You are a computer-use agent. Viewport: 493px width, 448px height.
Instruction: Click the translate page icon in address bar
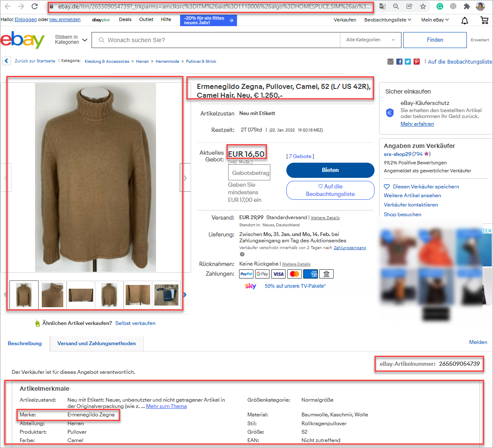click(383, 6)
